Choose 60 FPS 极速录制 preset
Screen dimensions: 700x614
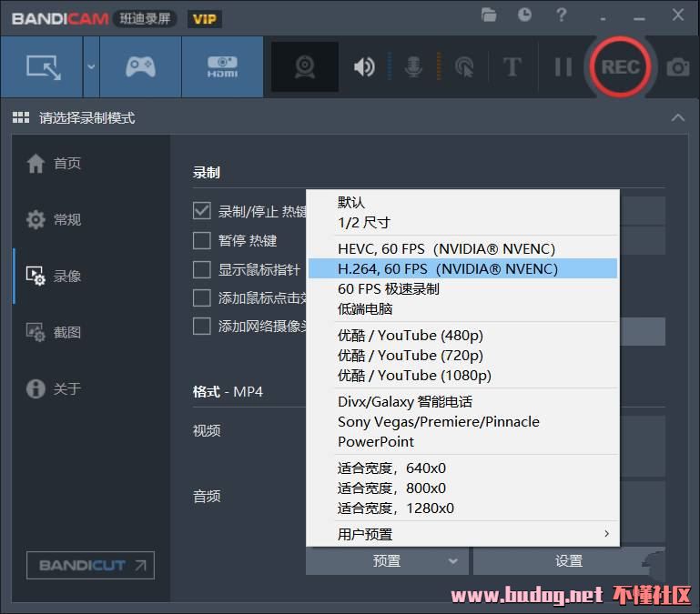pos(462,288)
